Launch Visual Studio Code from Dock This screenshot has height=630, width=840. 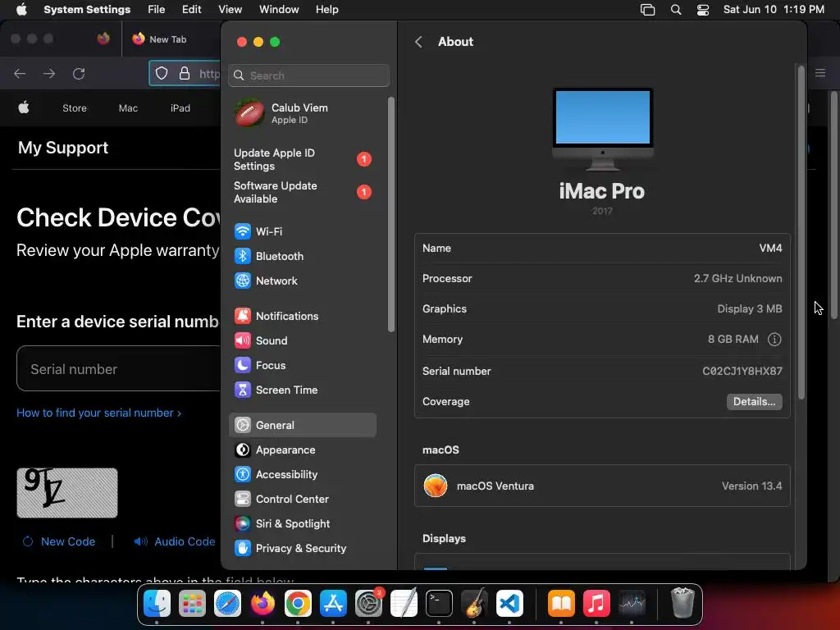[x=509, y=604]
